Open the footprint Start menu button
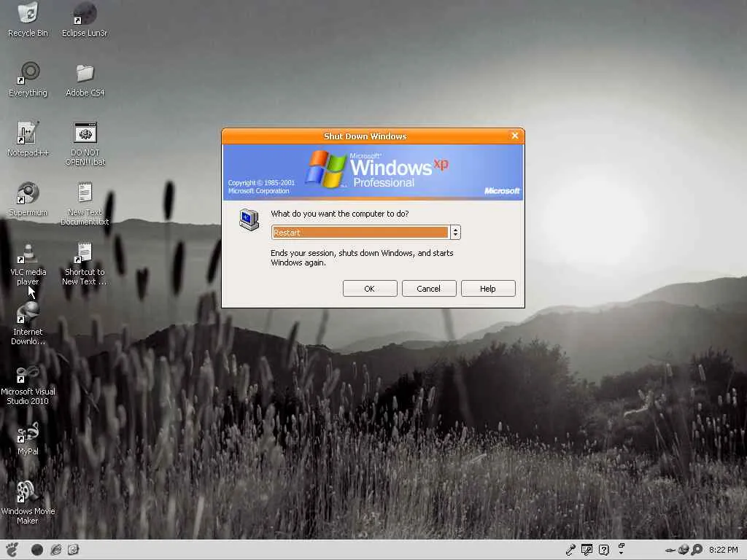 point(12,550)
